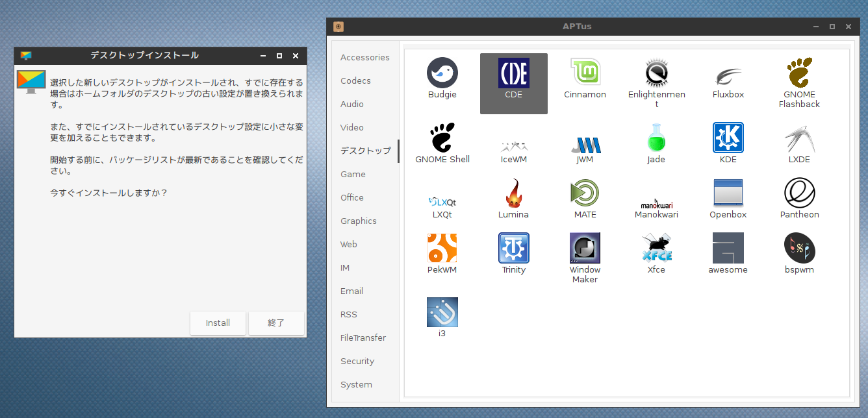Click the Window Maker icon
Screen dimensions: 868x418
coord(585,249)
